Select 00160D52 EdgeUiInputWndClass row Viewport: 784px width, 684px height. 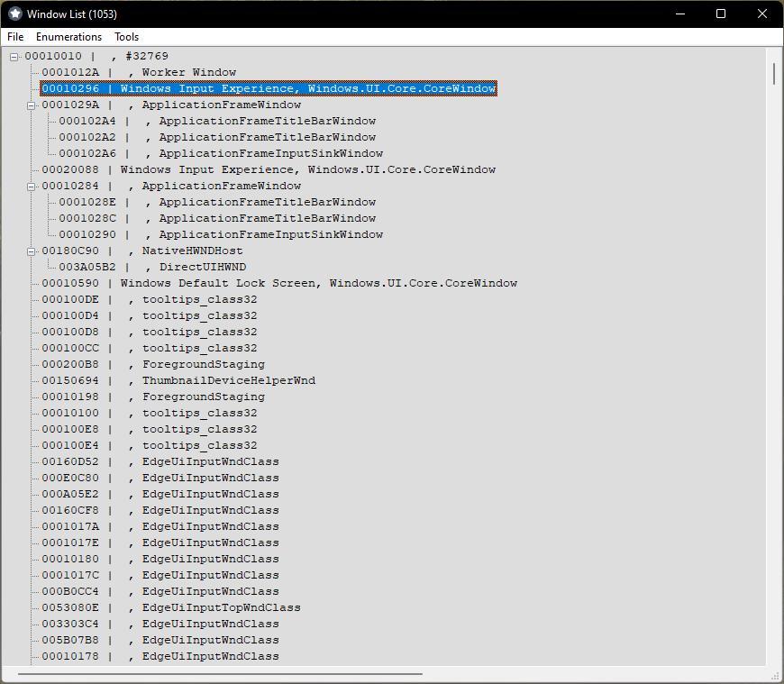click(160, 461)
